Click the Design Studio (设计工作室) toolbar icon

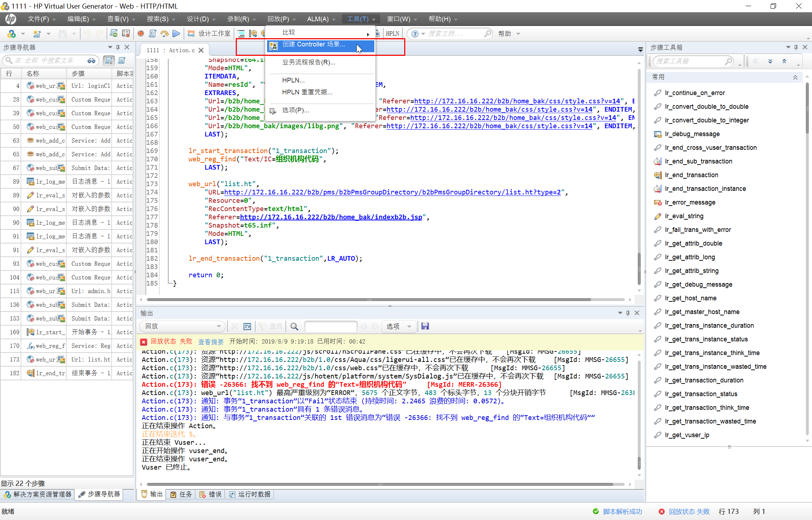pyautogui.click(x=191, y=33)
